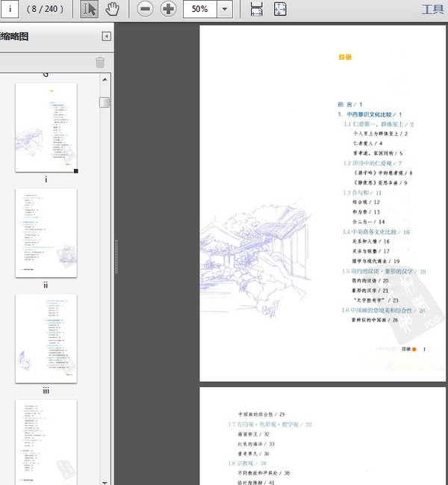
Task: Select page iii thumbnail
Action: [x=46, y=338]
